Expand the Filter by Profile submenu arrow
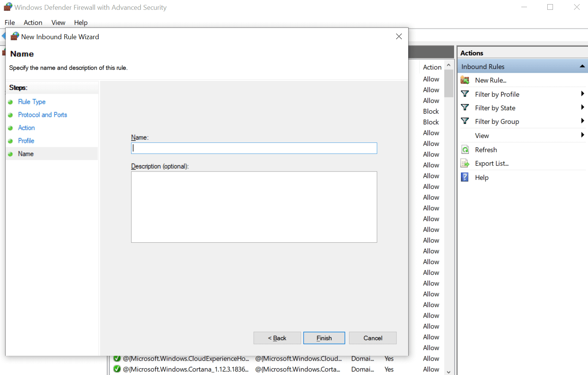588x375 pixels. (582, 94)
